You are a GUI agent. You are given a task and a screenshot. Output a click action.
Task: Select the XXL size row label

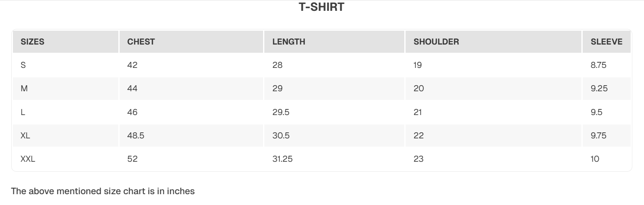(28, 159)
